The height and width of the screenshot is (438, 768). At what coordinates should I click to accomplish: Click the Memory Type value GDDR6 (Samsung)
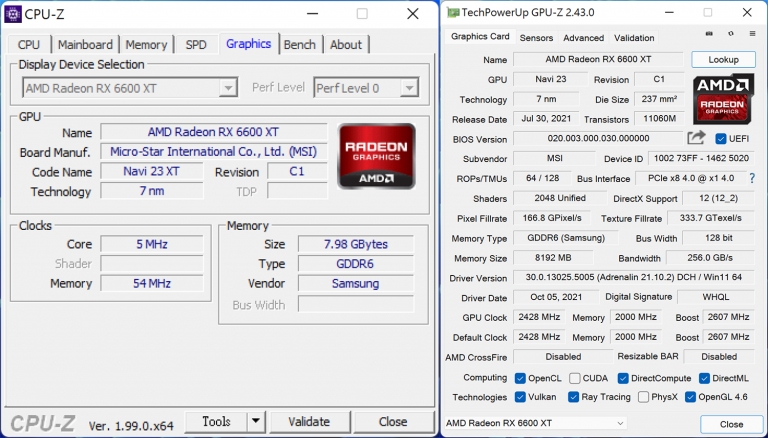tap(566, 238)
